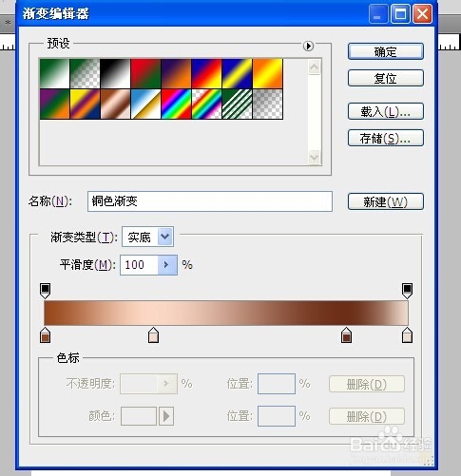Viewport: 461px width, 476px height.
Task: Click the preset list scroll down arrow
Action: (x=315, y=157)
